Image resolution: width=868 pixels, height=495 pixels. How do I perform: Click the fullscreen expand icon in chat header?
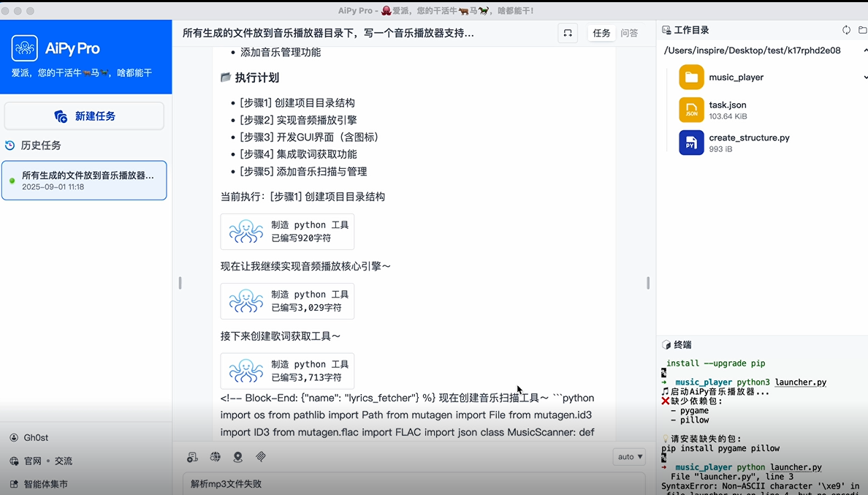pyautogui.click(x=568, y=33)
